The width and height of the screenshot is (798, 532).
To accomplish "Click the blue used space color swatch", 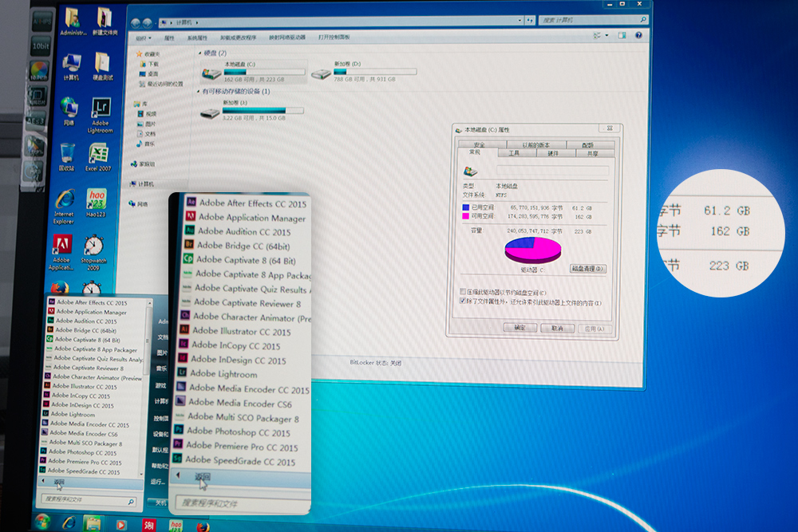I will click(x=465, y=207).
